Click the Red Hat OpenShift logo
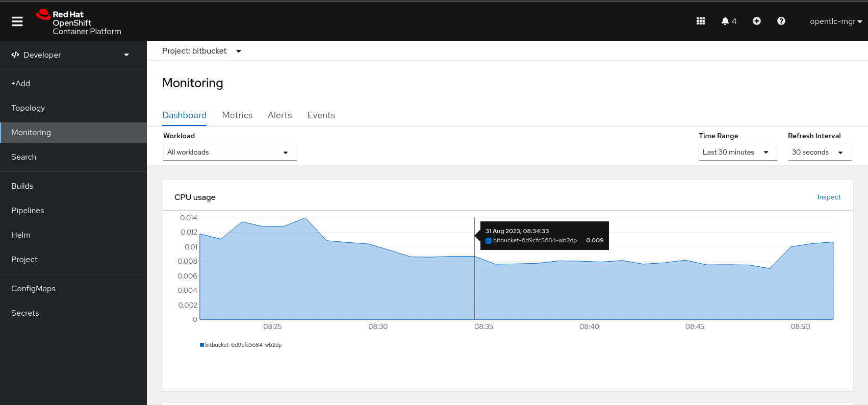868x405 pixels. (79, 22)
